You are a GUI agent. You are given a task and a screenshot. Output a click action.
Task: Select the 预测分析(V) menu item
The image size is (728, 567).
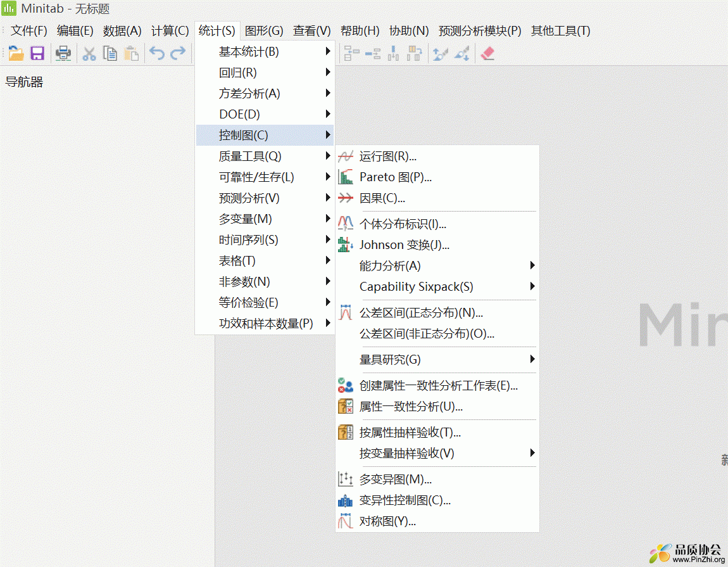click(265, 198)
